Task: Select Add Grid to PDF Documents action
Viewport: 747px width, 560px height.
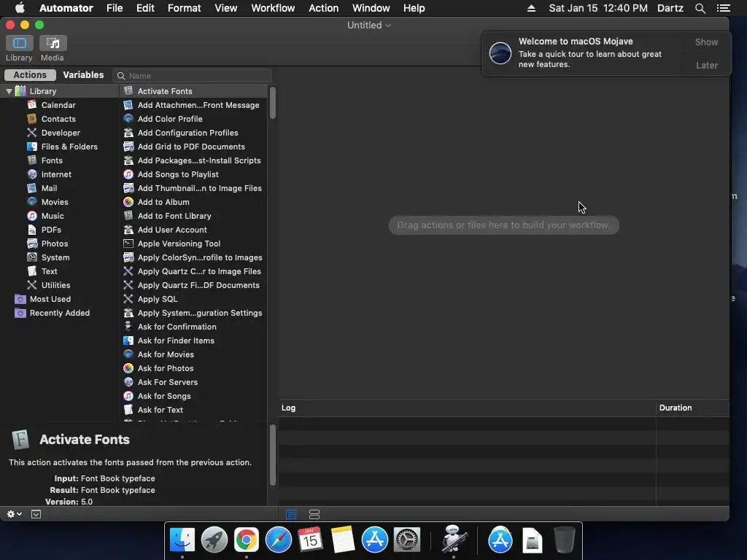Action: tap(194, 146)
